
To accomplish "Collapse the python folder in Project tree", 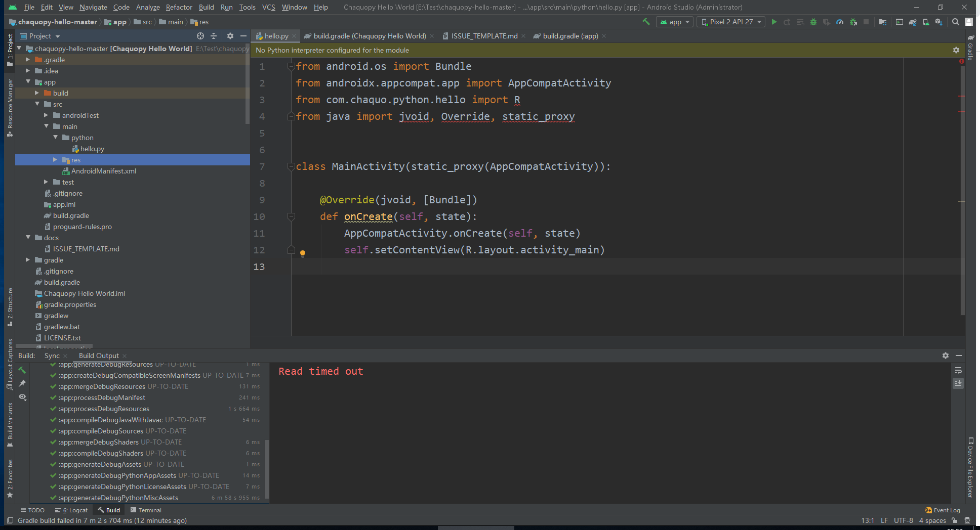I will click(56, 137).
